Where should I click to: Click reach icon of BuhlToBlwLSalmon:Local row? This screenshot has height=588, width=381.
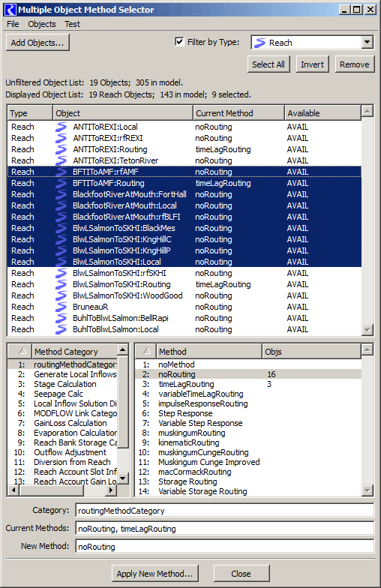click(61, 329)
